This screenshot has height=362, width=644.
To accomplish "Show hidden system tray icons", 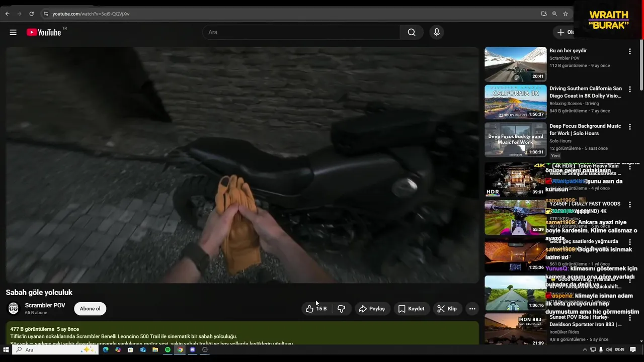I will 585,349.
